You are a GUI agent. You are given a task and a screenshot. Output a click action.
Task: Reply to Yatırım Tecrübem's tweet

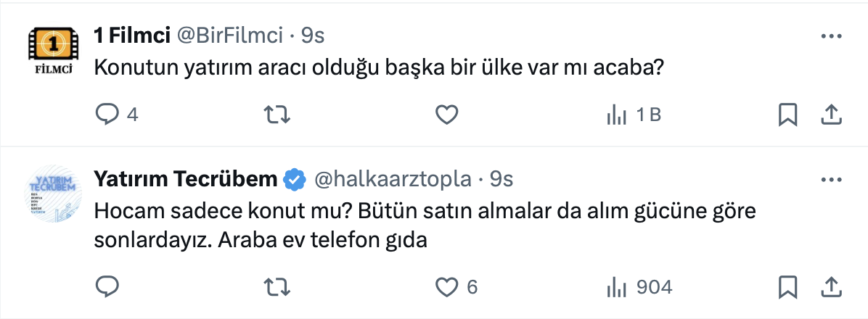point(107,287)
